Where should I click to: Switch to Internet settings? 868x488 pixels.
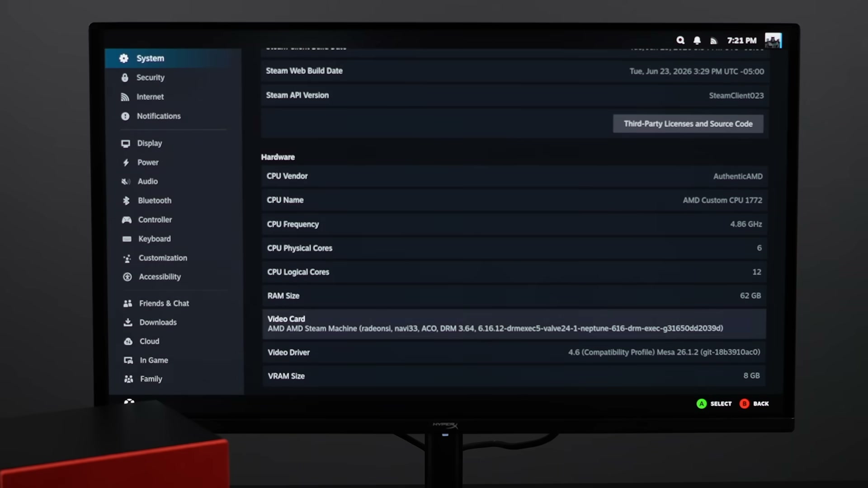click(174, 97)
